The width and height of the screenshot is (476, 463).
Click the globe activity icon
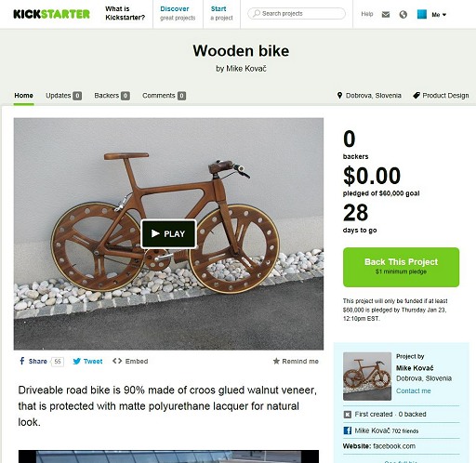[x=403, y=14]
